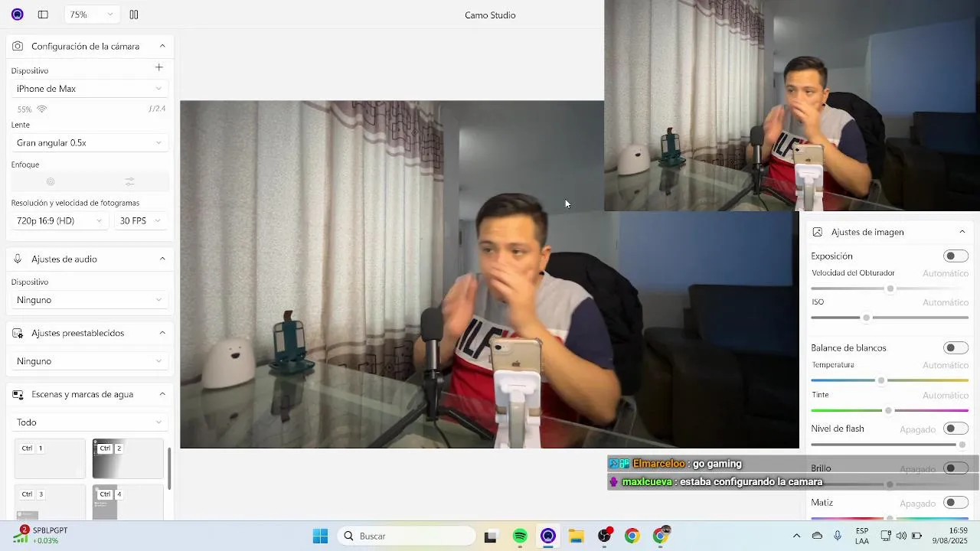
Task: Open the 30 FPS frame rate dropdown
Action: tap(141, 221)
